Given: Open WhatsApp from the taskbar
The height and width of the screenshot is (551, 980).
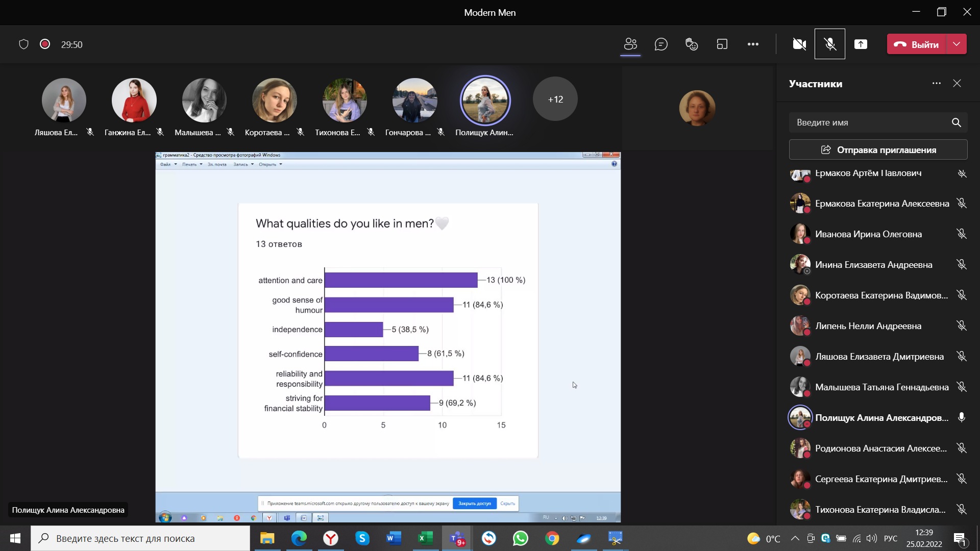Looking at the screenshot, I should [521, 538].
